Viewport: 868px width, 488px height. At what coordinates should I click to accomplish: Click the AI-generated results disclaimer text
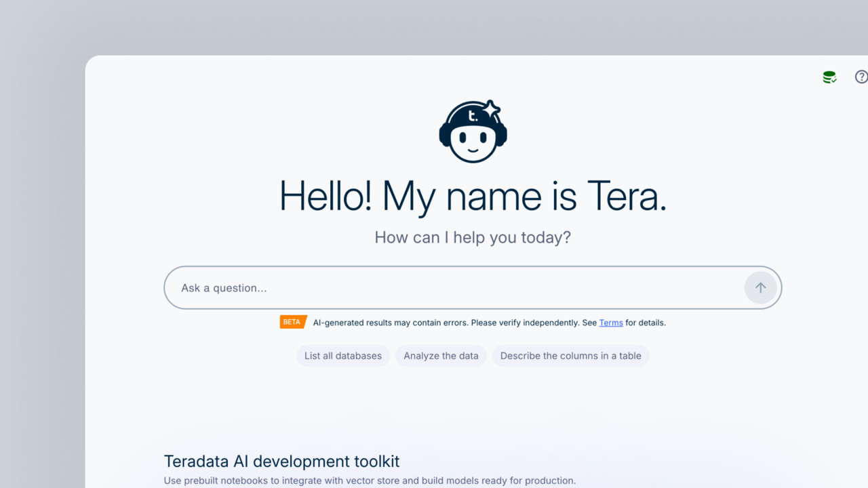pos(490,323)
